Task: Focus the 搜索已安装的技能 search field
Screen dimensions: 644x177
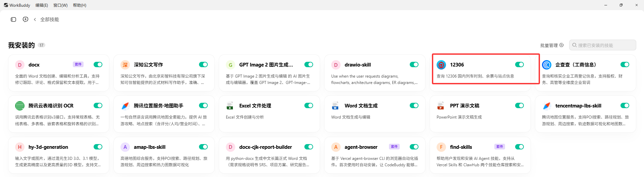Action: pos(603,45)
